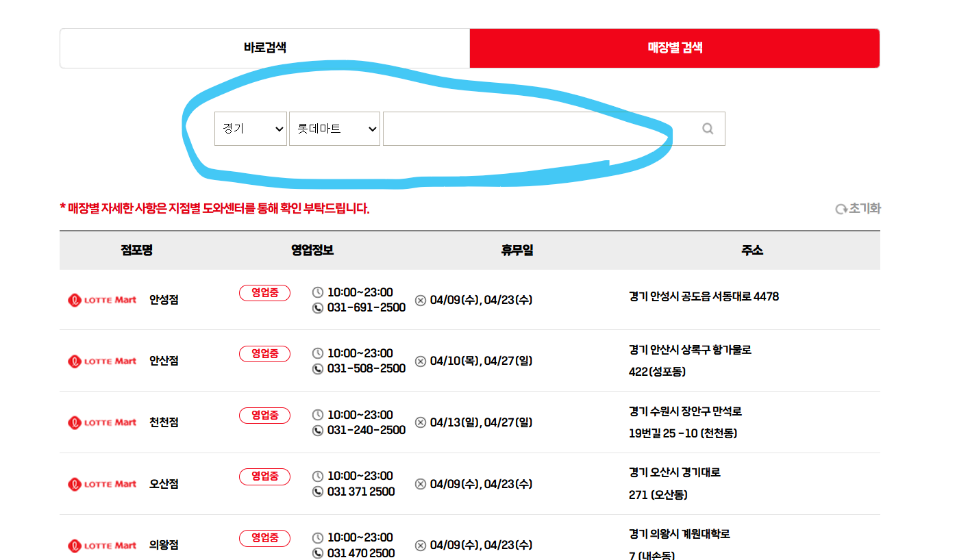Open the 롯데마트 store type dropdown
Viewport: 957px width, 560px height.
point(334,129)
